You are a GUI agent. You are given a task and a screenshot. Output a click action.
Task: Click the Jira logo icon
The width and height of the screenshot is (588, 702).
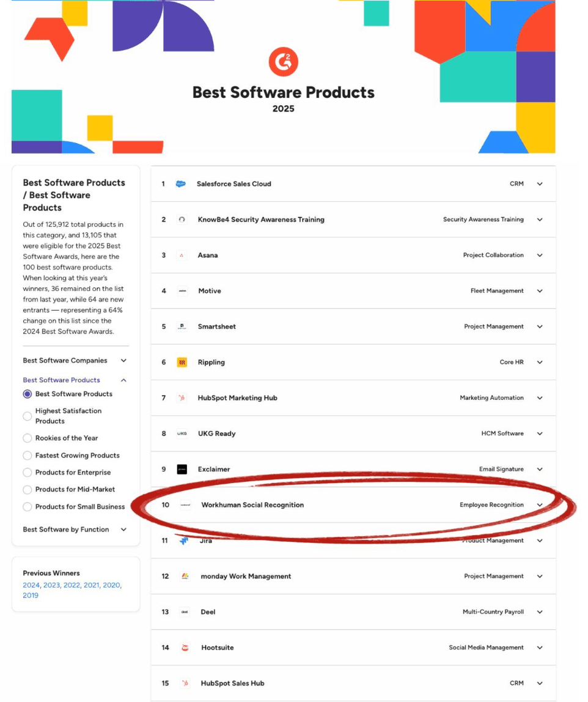pos(185,540)
